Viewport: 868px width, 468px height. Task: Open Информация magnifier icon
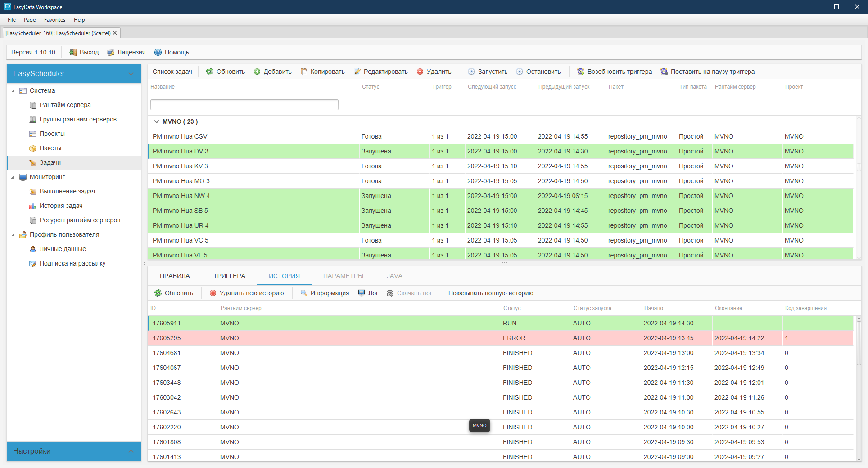pos(304,293)
